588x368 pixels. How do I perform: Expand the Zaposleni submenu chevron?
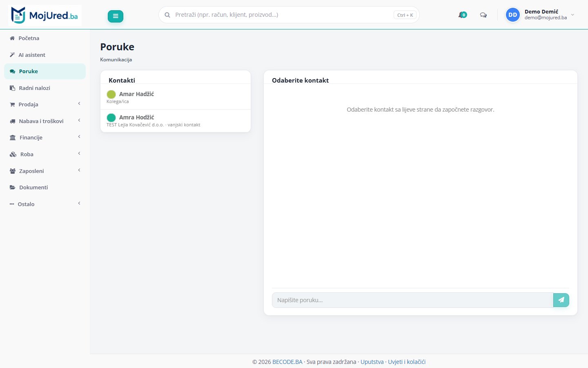79,170
